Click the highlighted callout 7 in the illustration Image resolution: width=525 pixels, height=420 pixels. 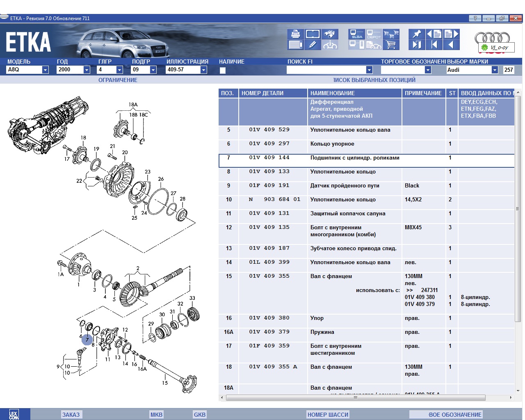pyautogui.click(x=87, y=340)
